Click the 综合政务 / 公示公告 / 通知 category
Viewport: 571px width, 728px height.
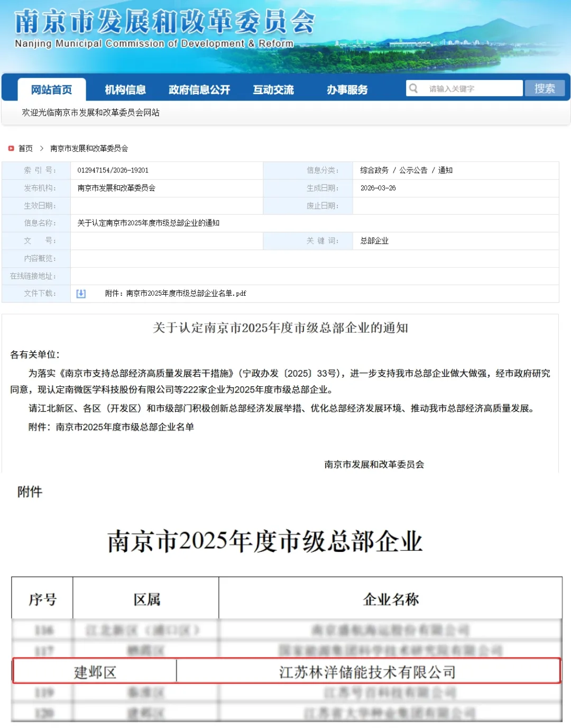coord(406,170)
